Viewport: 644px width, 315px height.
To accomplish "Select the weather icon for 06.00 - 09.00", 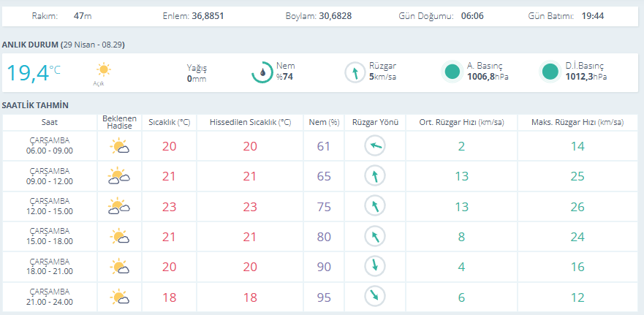I will (119, 146).
